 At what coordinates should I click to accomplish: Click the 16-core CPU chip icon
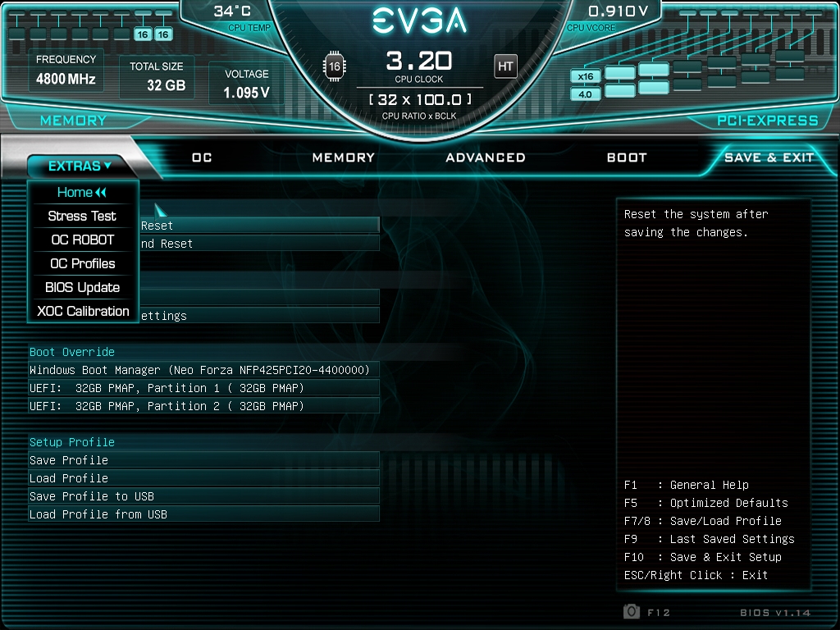tap(335, 66)
